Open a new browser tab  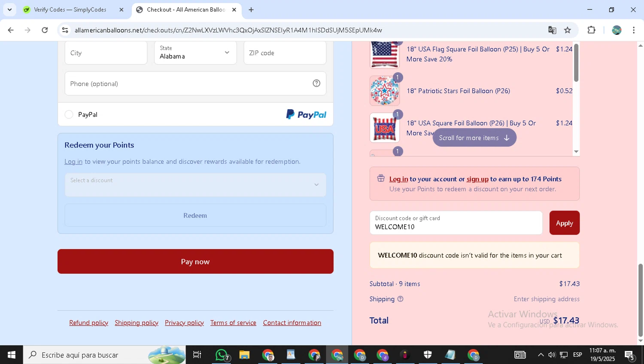(x=251, y=9)
